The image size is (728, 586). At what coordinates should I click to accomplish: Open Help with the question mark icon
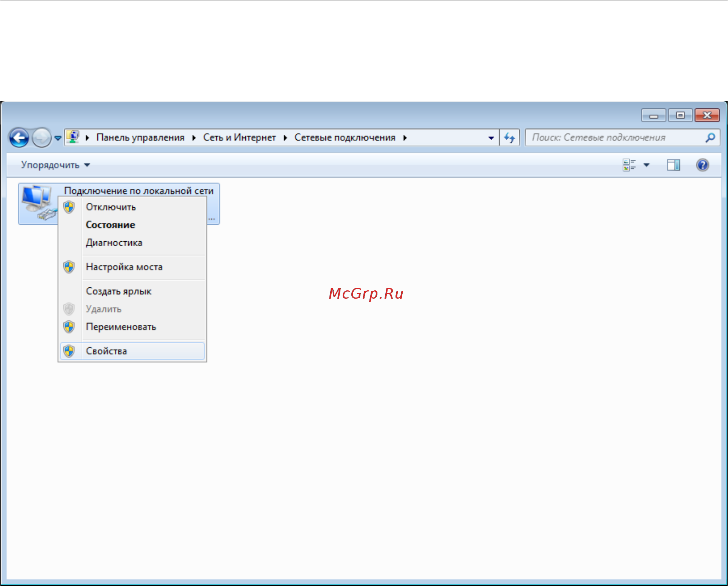tap(702, 165)
